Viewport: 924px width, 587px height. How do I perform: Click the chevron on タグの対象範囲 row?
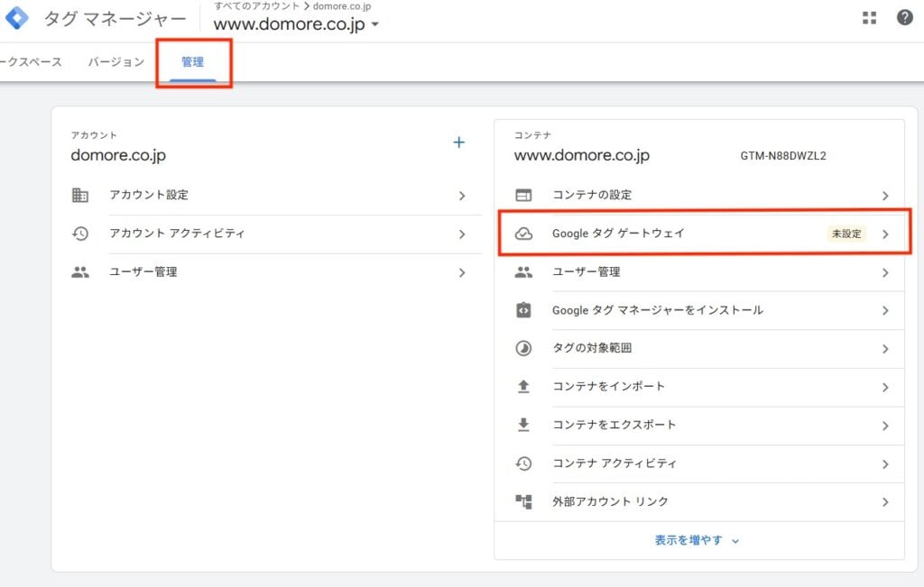coord(885,349)
